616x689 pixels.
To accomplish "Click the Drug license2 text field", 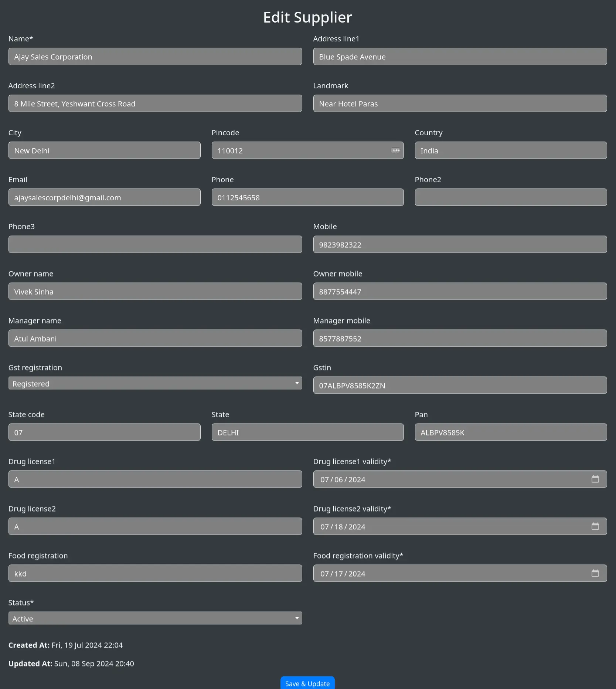I will (155, 526).
